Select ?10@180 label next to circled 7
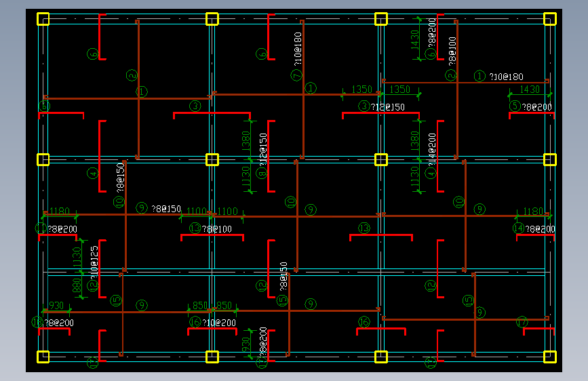This screenshot has width=588, height=381. [x=297, y=49]
